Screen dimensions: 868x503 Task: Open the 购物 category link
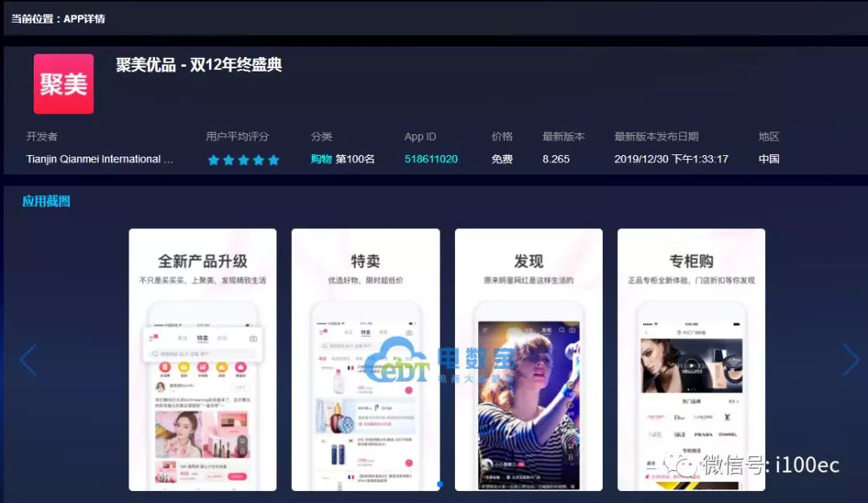click(x=321, y=159)
